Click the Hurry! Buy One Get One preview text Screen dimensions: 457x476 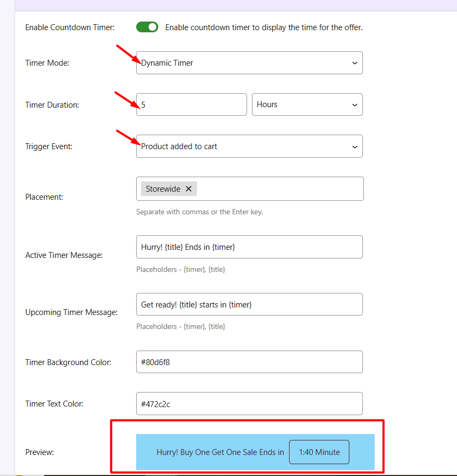click(220, 452)
